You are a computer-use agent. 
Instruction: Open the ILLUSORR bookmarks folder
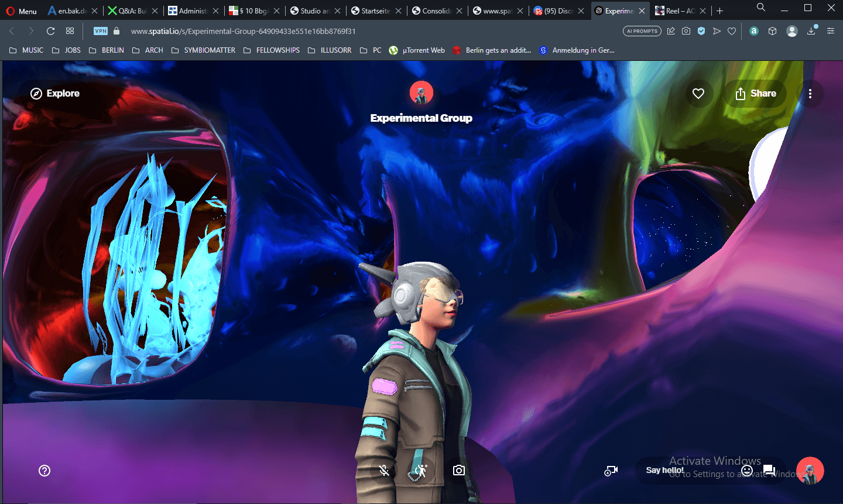(330, 50)
